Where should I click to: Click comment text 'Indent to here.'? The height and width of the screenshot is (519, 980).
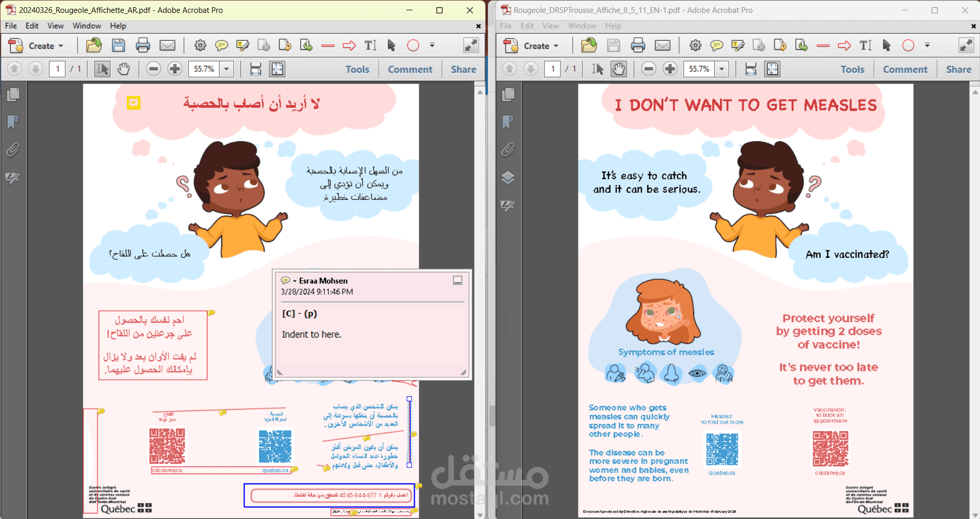pos(312,334)
